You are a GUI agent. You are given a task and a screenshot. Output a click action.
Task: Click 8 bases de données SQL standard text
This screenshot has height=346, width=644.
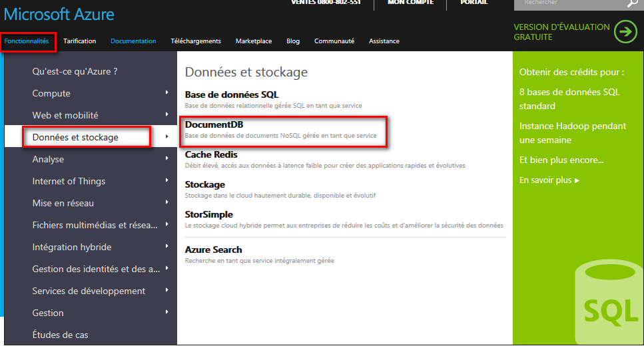point(569,99)
